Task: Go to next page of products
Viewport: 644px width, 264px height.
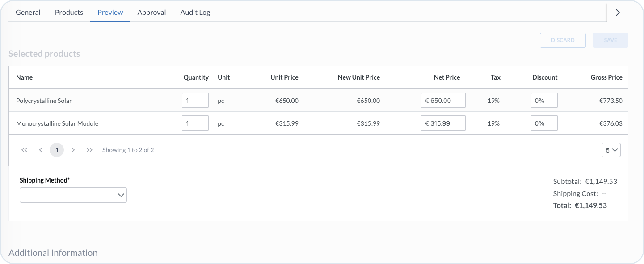Action: (x=73, y=150)
